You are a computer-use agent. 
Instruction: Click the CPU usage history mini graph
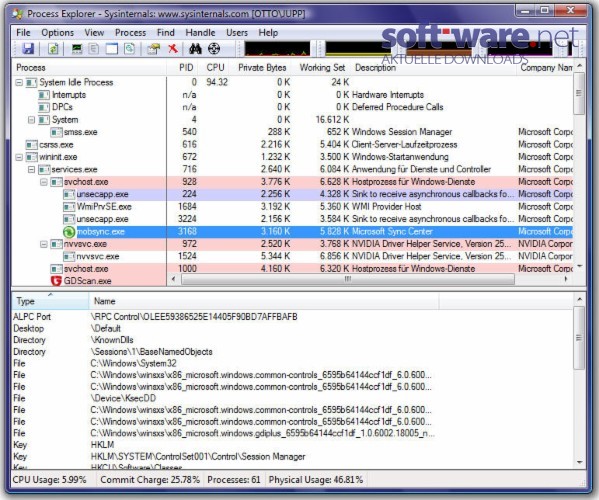(x=277, y=49)
